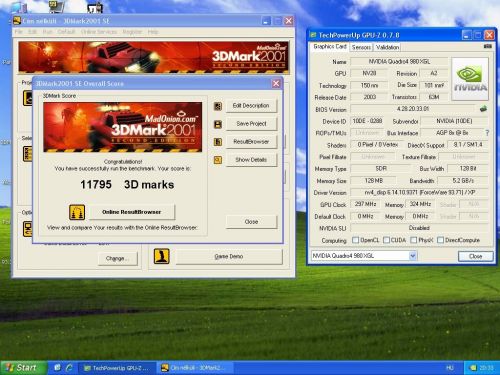
Task: Open the Online Services menu
Action: coord(99,32)
